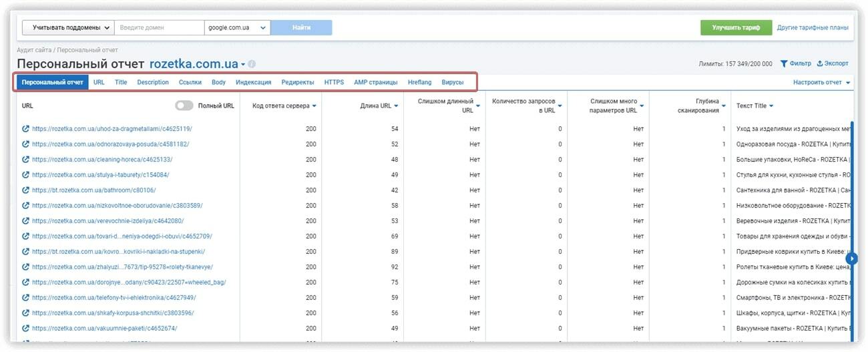Open external link icon for telefony-tv-i-ehlektronika URL
Image resolution: width=868 pixels, height=352 pixels.
tap(26, 297)
